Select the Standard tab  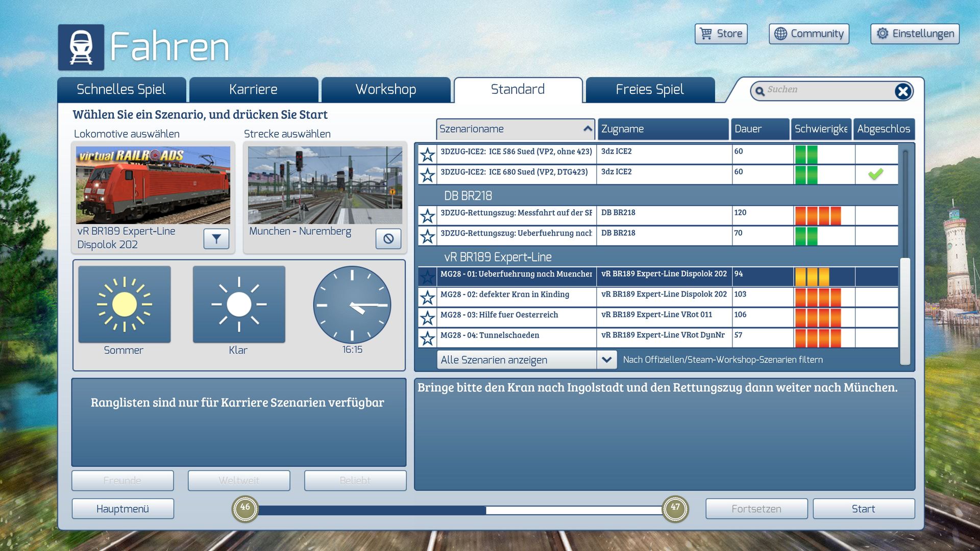pyautogui.click(x=518, y=90)
